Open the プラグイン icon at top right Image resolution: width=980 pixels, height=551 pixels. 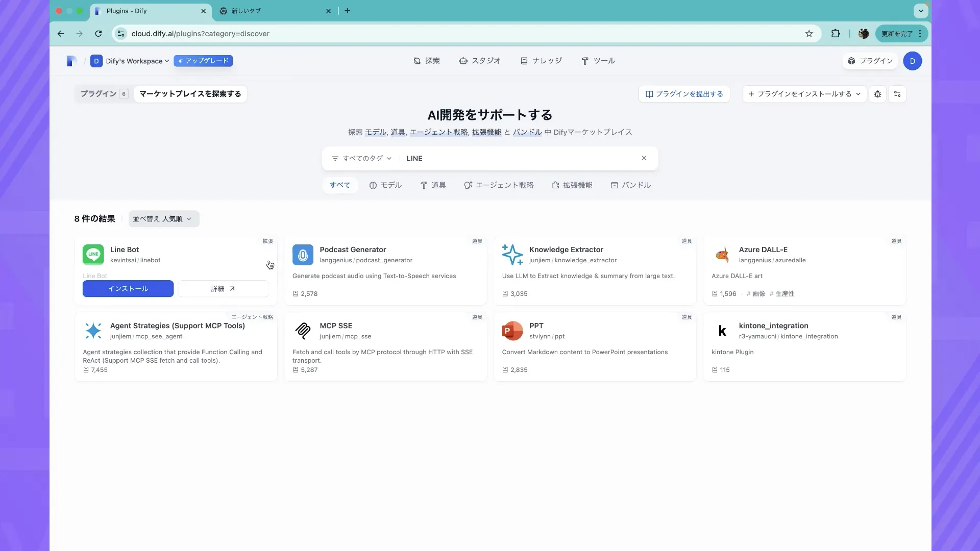(851, 61)
